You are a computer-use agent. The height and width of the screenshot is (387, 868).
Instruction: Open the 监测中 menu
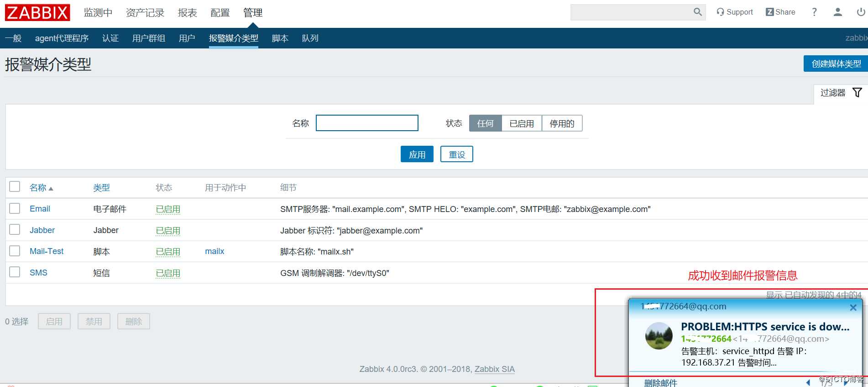(x=98, y=13)
